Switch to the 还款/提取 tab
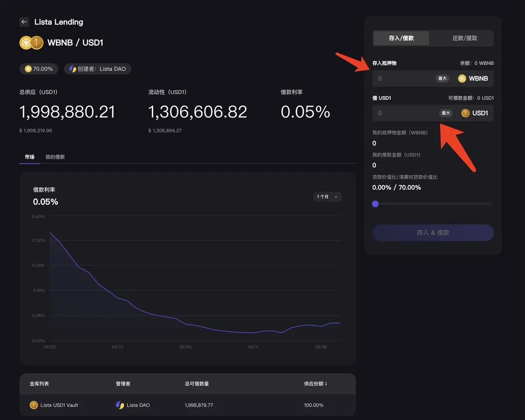Viewport: 525px width, 420px height. click(x=465, y=38)
